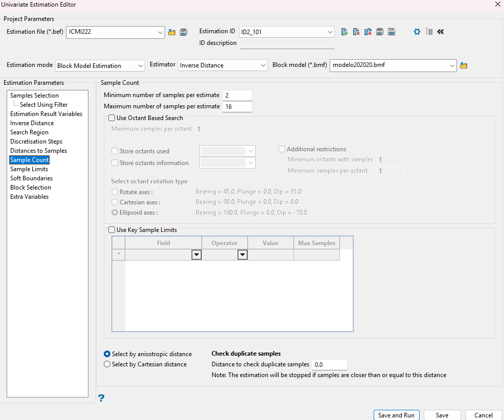The image size is (504, 420).
Task: Switch to the Soft Boundaries section
Action: coord(32,178)
